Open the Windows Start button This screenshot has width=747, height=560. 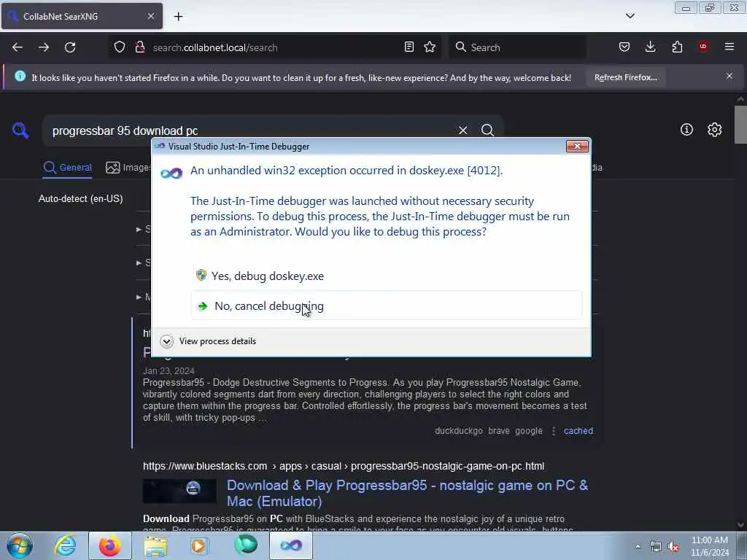coord(20,545)
